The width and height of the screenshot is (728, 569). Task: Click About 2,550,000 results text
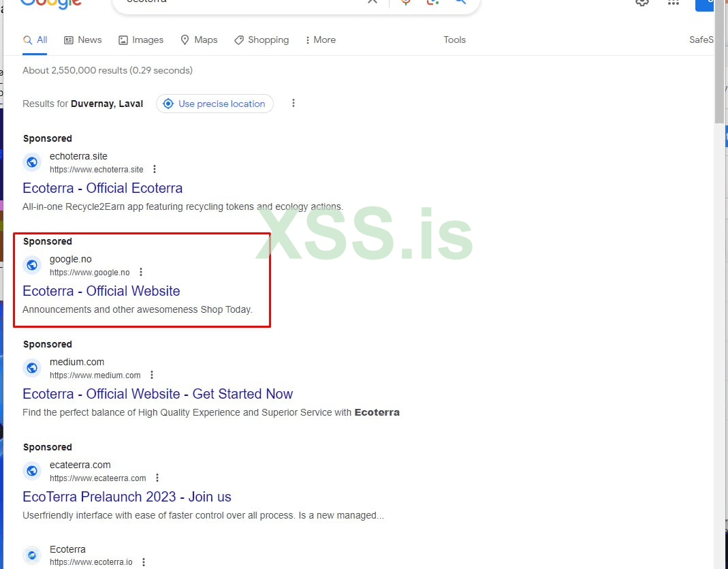coord(107,71)
